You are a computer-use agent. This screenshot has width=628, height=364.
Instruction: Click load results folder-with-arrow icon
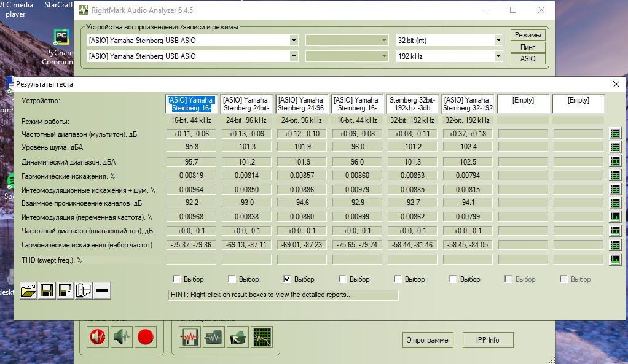click(x=238, y=337)
